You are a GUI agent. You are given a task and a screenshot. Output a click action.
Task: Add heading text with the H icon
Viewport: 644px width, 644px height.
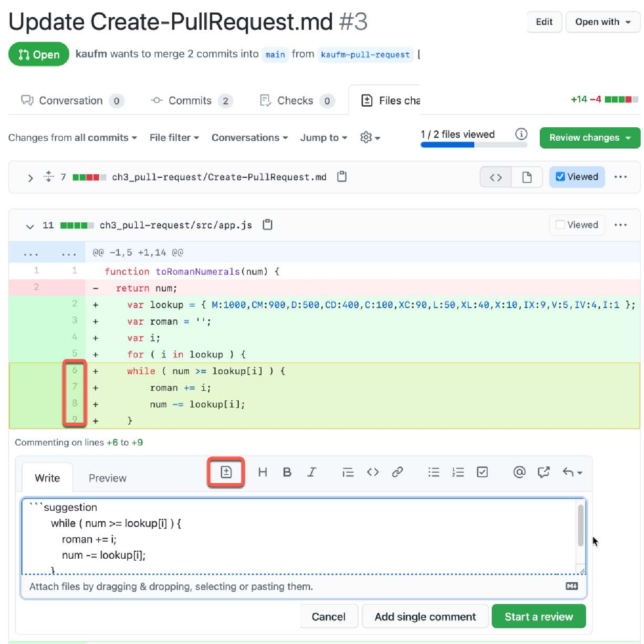[x=263, y=472]
